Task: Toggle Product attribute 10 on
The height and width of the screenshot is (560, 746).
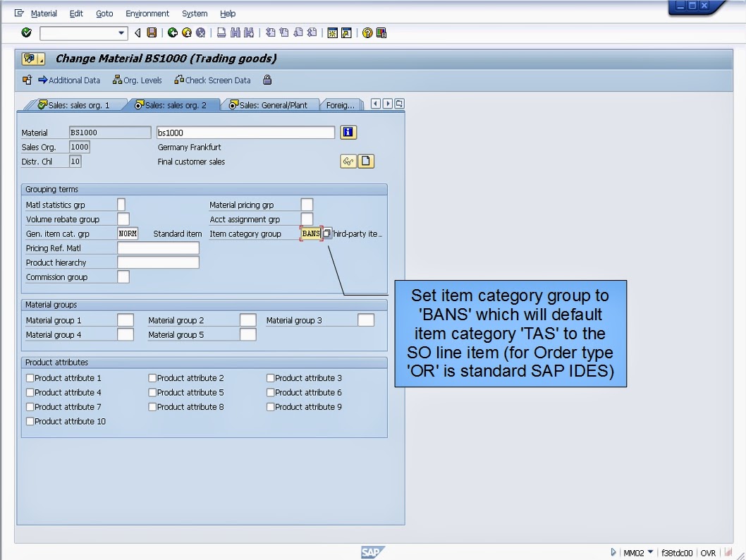Action: tap(30, 421)
